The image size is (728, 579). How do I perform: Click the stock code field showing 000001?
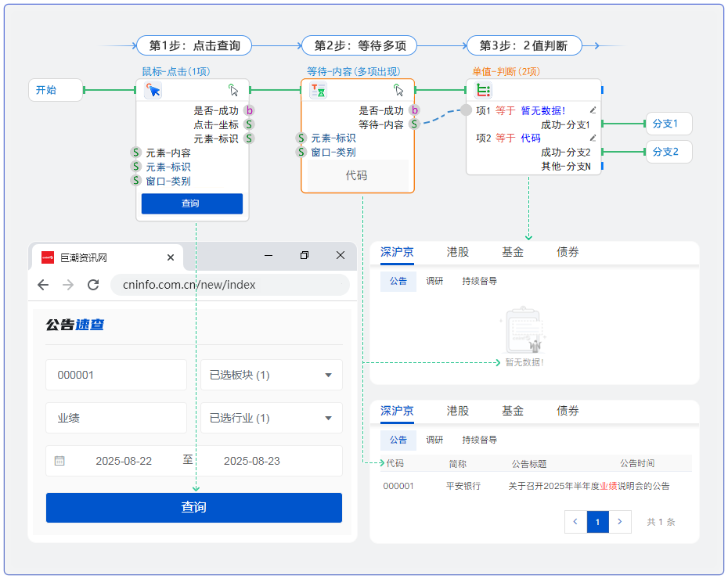(116, 375)
